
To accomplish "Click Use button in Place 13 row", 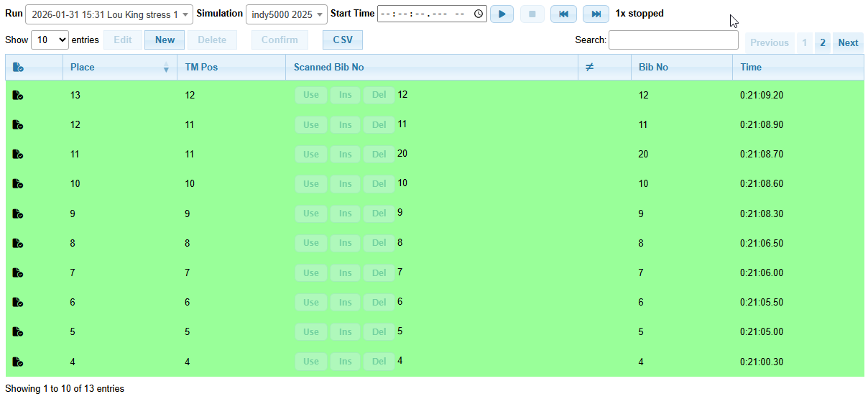I will click(x=311, y=95).
